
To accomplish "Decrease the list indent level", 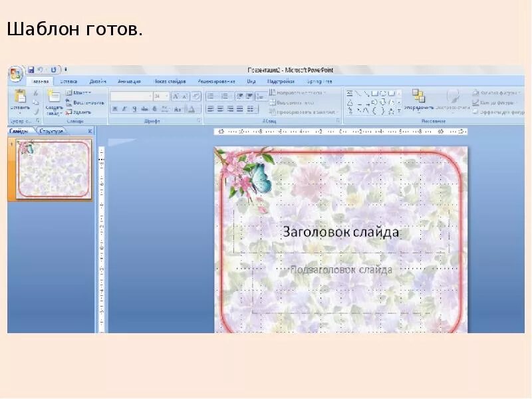I will pos(240,96).
